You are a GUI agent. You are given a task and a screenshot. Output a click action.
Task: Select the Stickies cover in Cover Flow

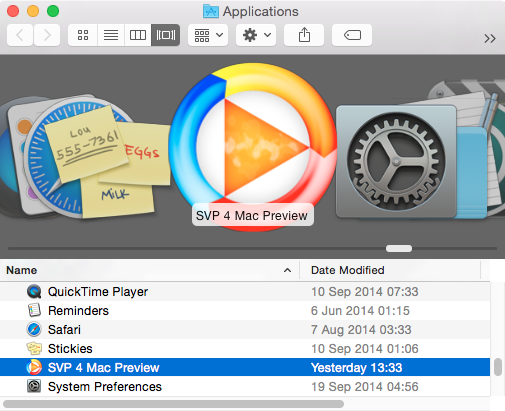[108, 162]
